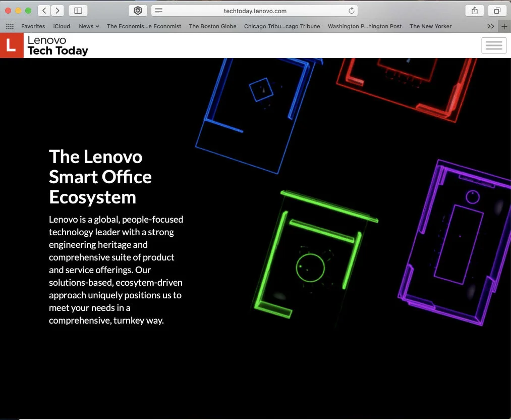Show Reader view icon in address bar

[159, 11]
